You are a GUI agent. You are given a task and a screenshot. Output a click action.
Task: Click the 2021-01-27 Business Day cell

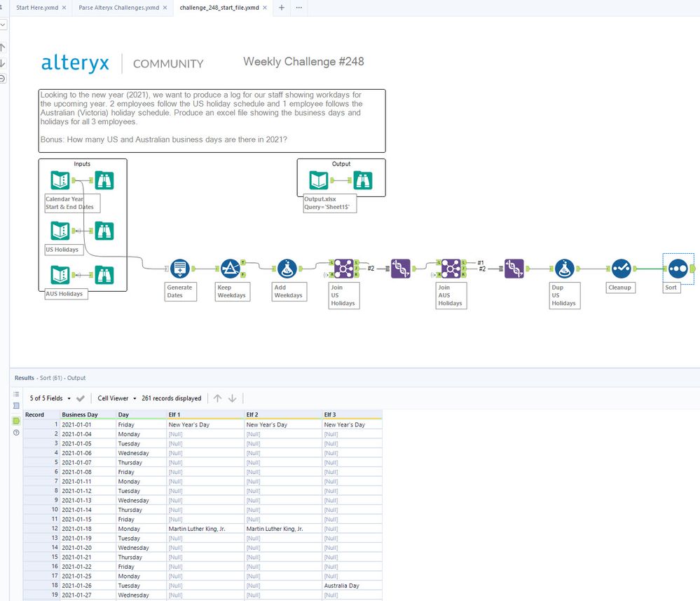coord(88,595)
